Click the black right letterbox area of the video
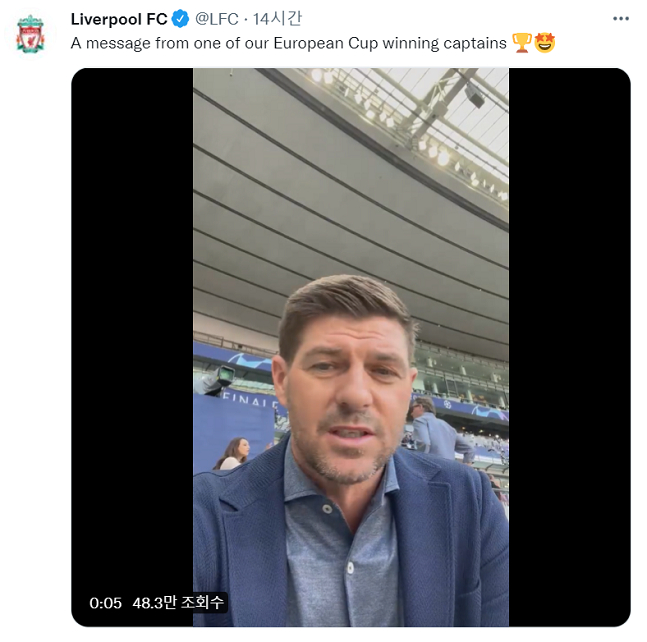647x642 pixels. coord(569,347)
